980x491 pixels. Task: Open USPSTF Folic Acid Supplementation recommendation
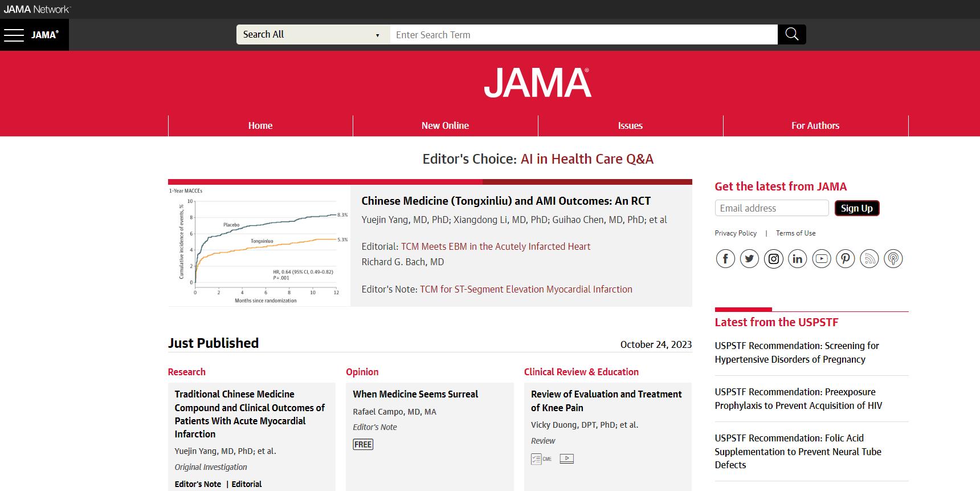[x=798, y=451]
